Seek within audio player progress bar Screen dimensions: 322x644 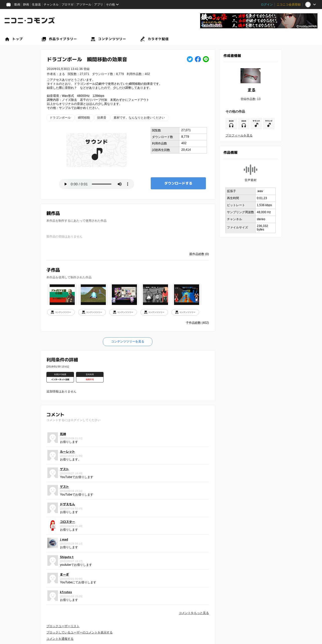[102, 184]
